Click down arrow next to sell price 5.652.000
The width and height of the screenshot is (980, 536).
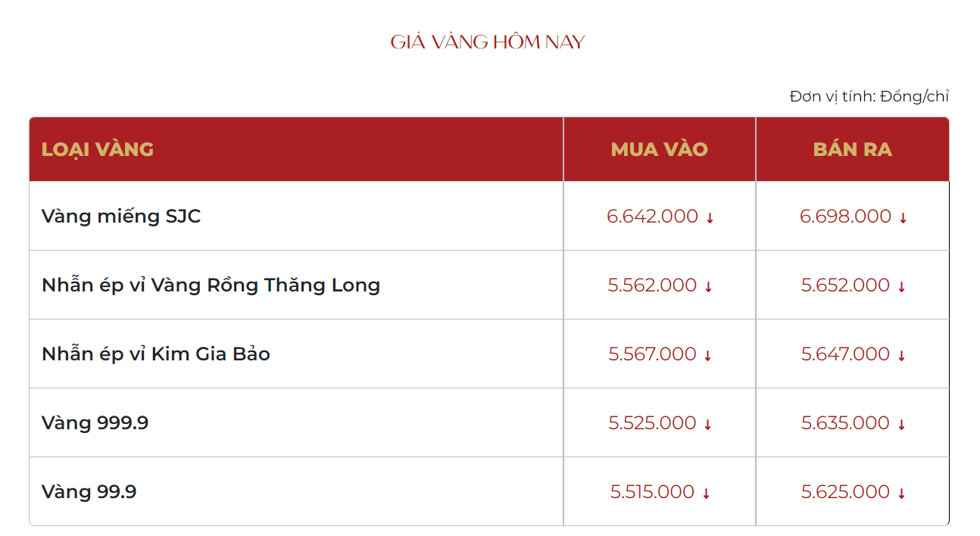(902, 287)
